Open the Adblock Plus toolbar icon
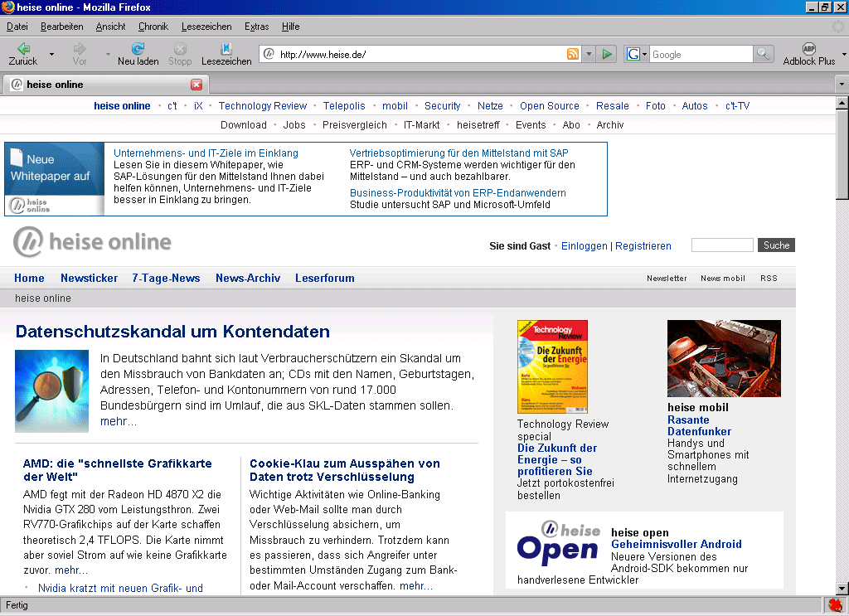The height and width of the screenshot is (616, 849). (809, 48)
